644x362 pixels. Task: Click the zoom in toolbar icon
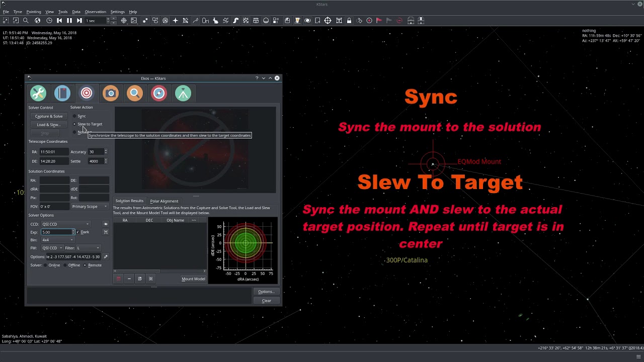tap(6, 21)
